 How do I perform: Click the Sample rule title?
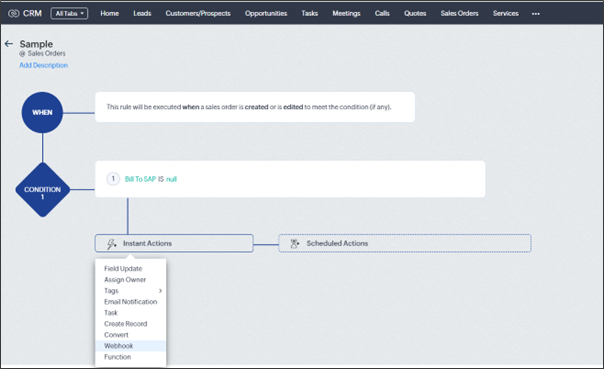tap(36, 44)
